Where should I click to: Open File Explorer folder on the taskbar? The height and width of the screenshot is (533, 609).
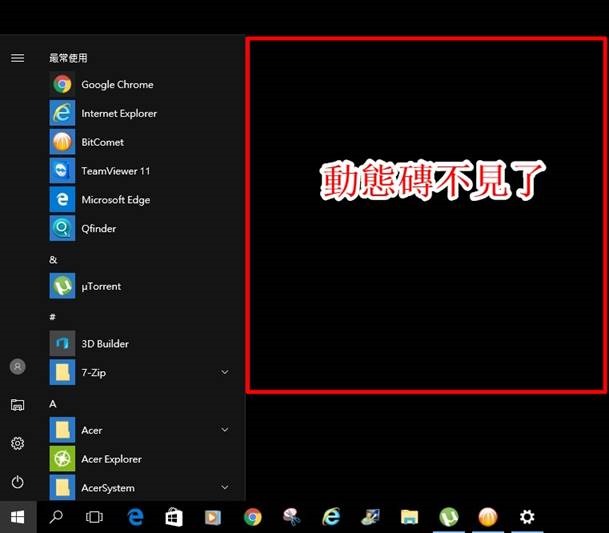pyautogui.click(x=409, y=517)
